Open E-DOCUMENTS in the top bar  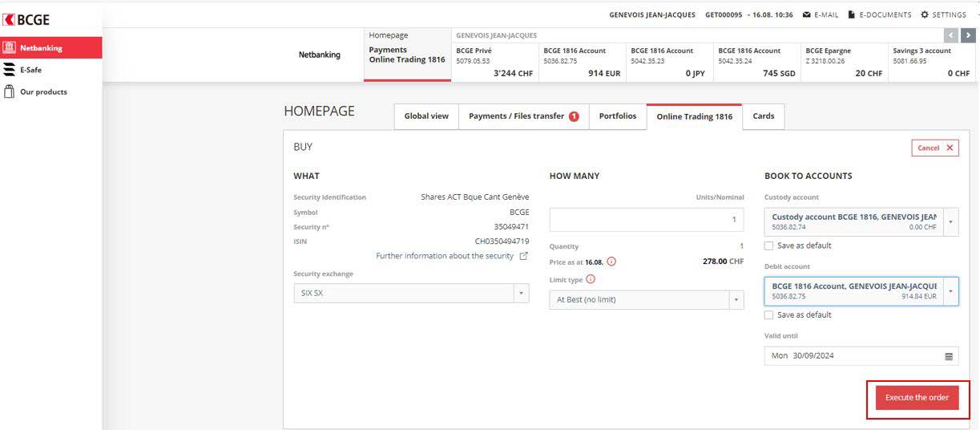click(x=879, y=14)
